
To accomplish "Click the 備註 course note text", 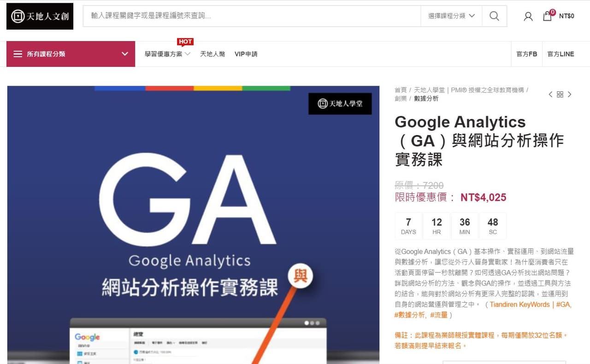I will 482,341.
